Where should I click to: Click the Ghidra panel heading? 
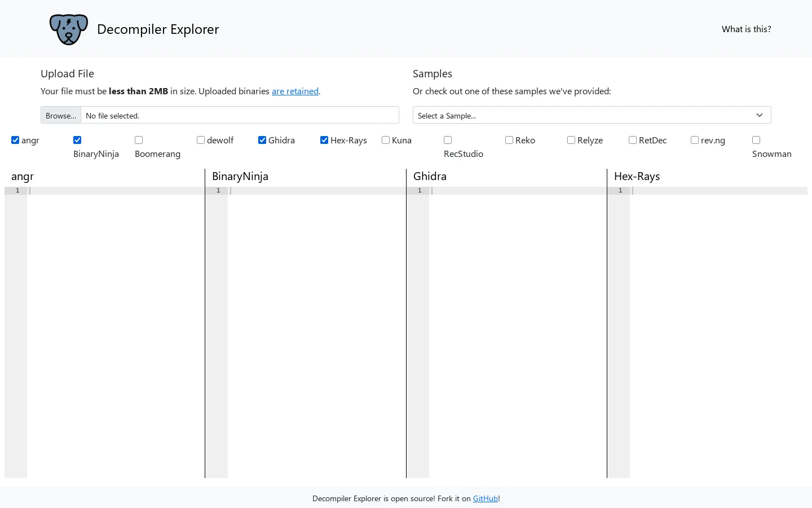[x=430, y=177]
